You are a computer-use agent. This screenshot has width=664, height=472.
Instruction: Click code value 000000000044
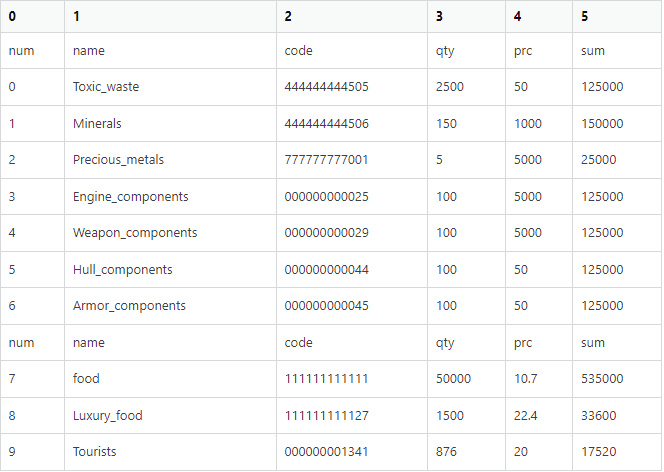[326, 270]
